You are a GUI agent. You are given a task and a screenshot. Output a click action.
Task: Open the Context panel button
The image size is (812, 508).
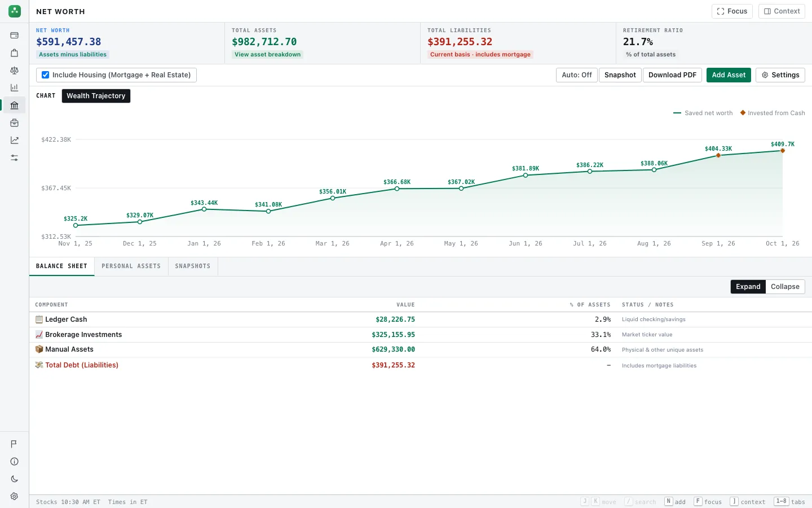click(x=782, y=11)
